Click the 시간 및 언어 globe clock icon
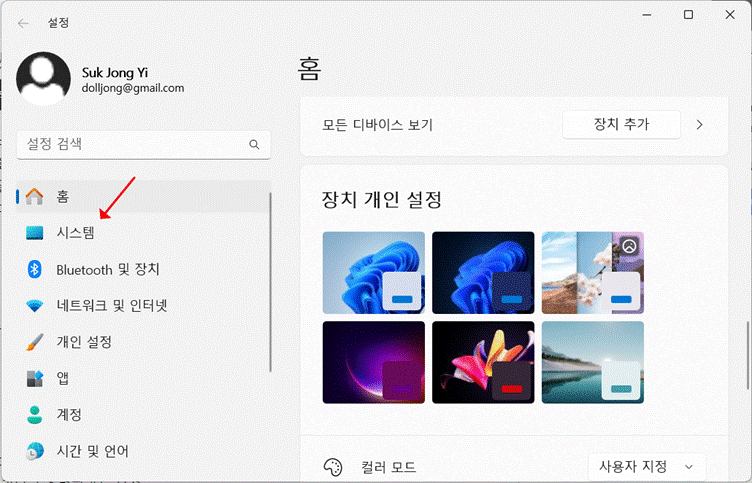 (x=35, y=451)
